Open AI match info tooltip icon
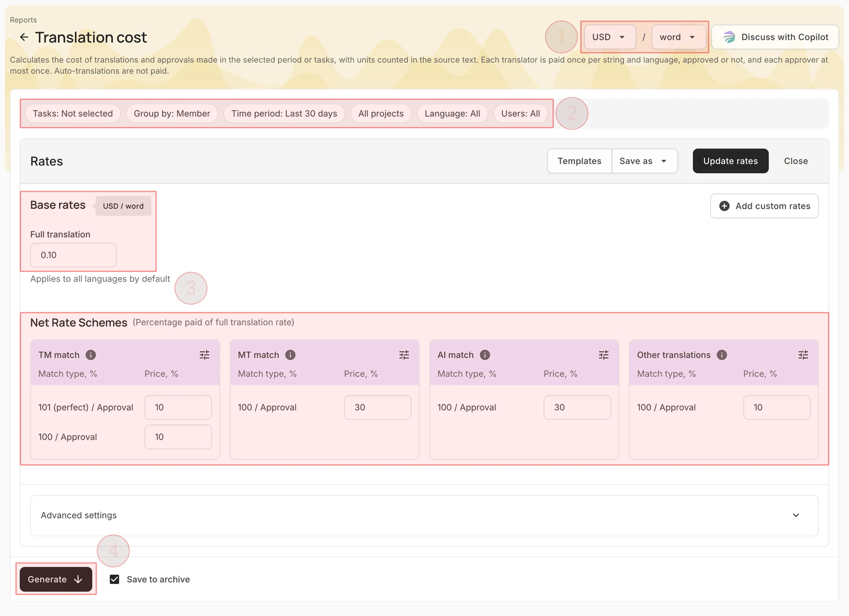 point(485,355)
